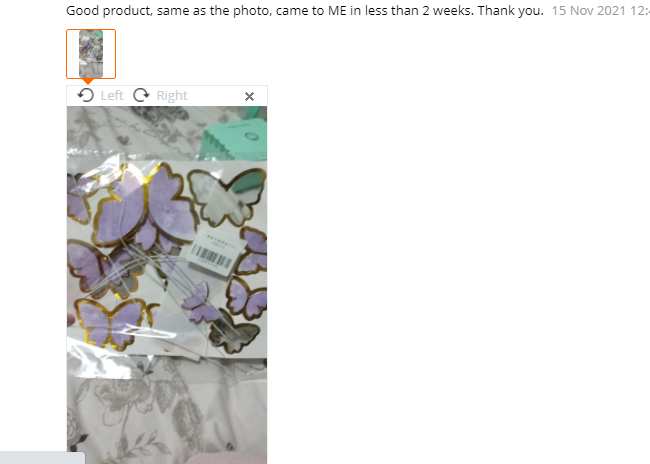Select the orange-bordered review thumbnail
Image resolution: width=650 pixels, height=464 pixels.
[91, 54]
